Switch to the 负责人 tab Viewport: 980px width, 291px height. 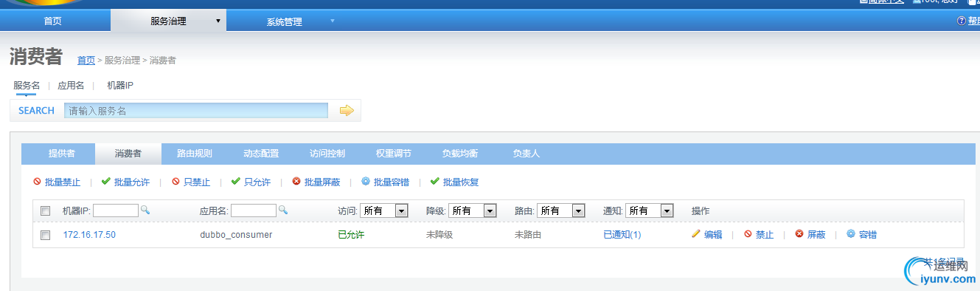(527, 154)
